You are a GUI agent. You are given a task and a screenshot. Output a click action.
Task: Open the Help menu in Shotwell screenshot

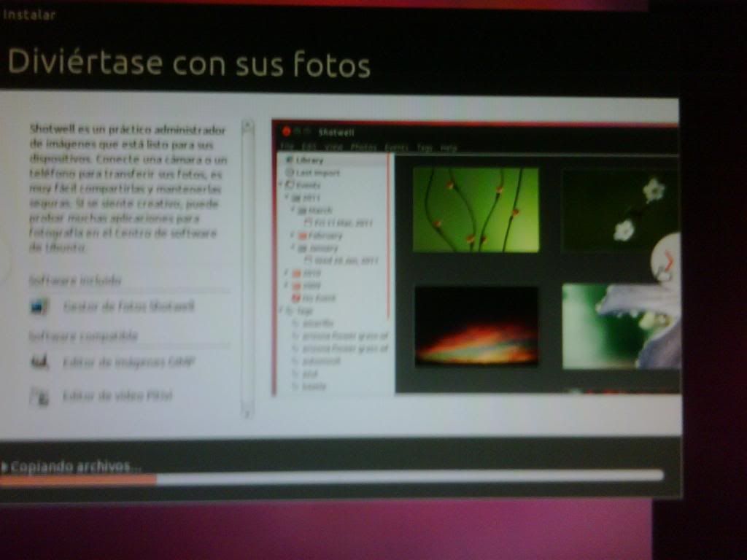[449, 148]
